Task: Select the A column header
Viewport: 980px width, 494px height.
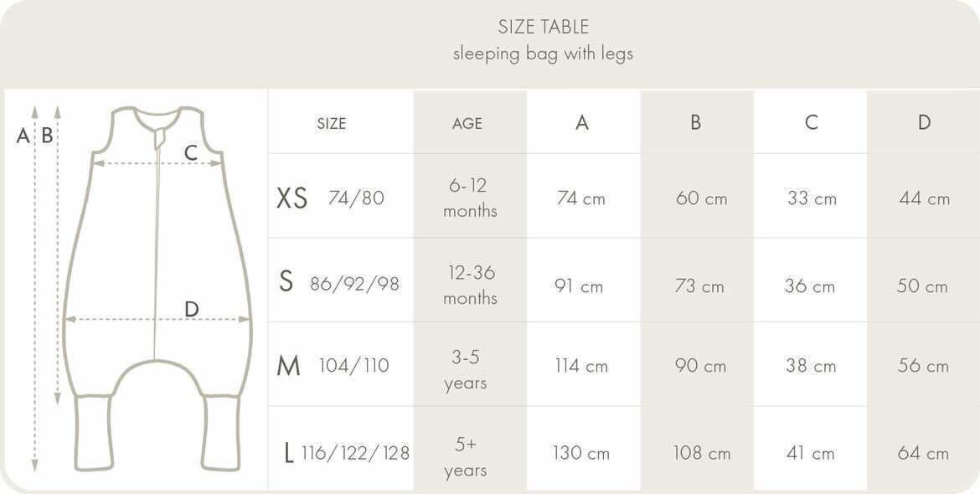Action: pos(582,122)
